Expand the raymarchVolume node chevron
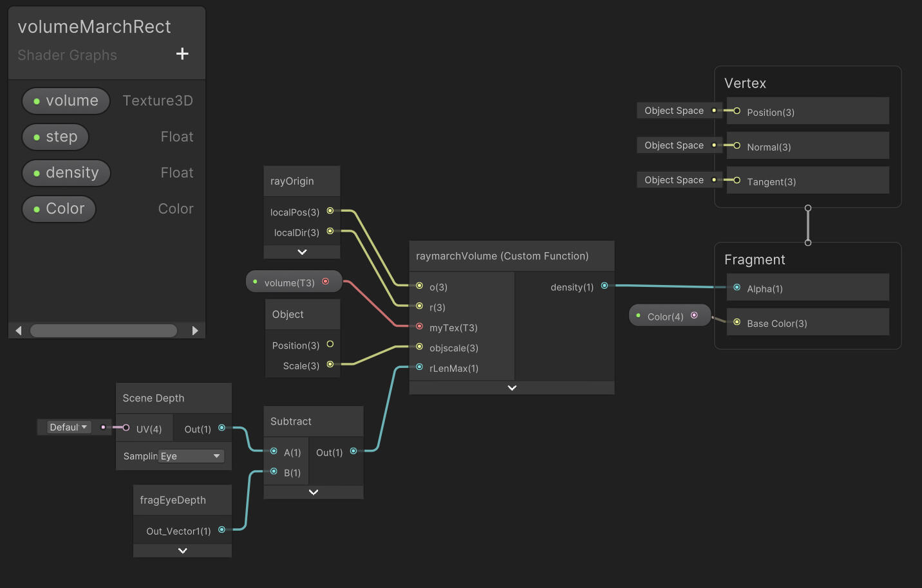Viewport: 922px width, 588px height. [512, 388]
